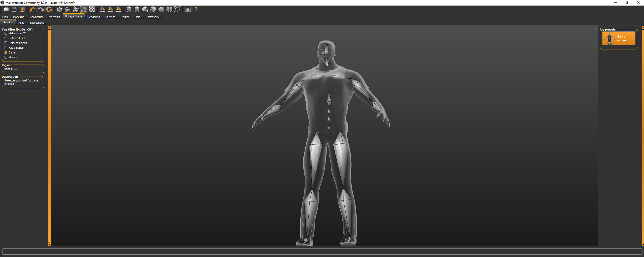This screenshot has height=257, width=644.
Task: Click the reset camera zoom icon
Action: (177, 10)
